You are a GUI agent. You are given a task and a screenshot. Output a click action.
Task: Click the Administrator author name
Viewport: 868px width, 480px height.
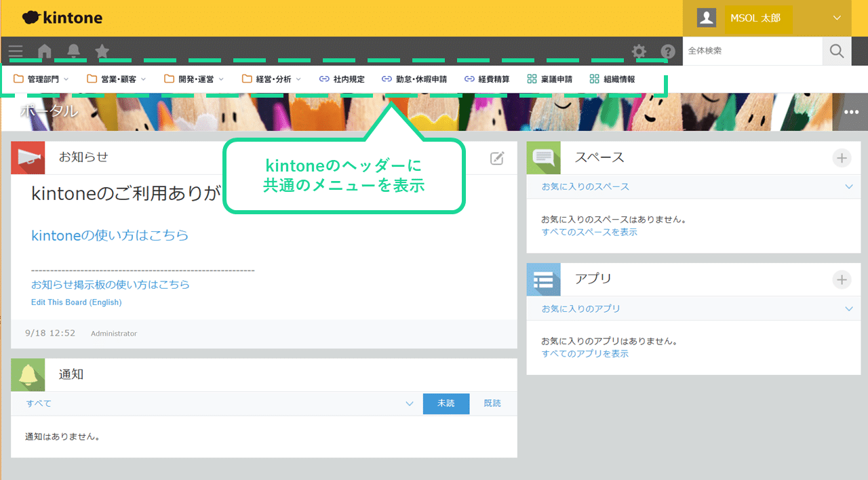point(114,334)
